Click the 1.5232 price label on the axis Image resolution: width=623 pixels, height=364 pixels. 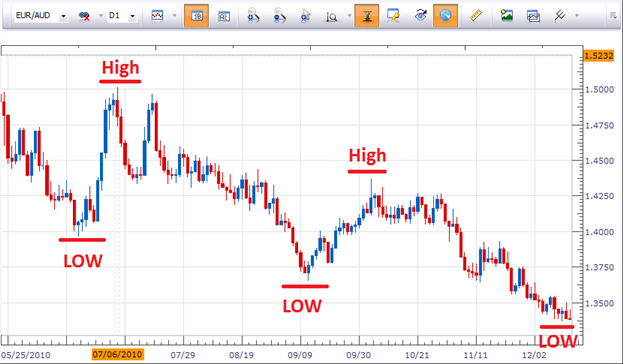click(599, 56)
